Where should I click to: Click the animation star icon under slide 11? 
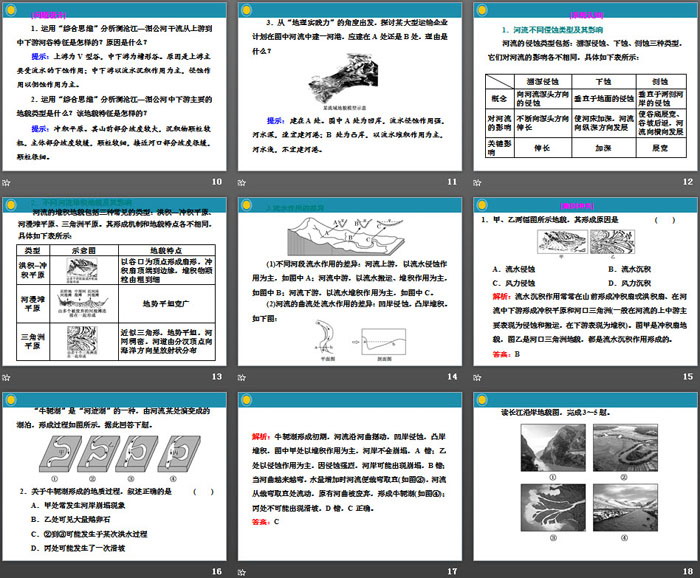pyautogui.click(x=242, y=182)
